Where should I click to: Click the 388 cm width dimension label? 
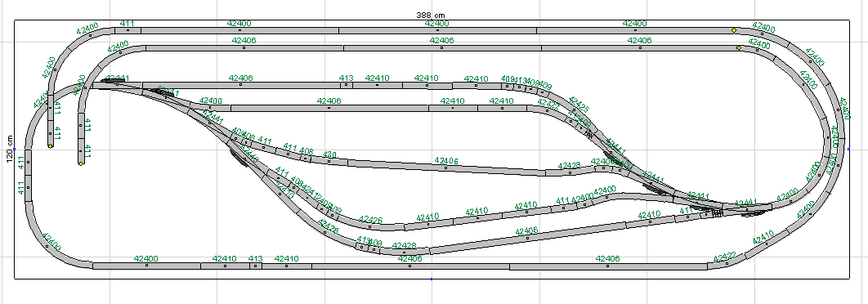pos(431,15)
